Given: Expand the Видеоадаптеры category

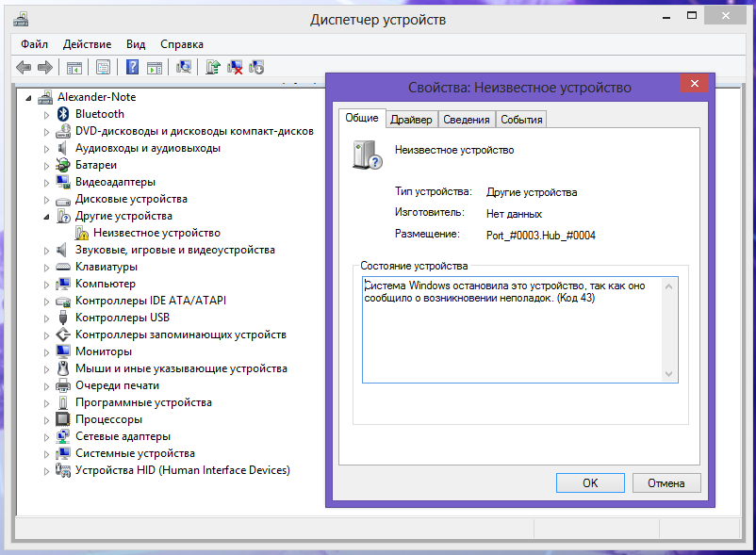Looking at the screenshot, I should click(x=46, y=182).
